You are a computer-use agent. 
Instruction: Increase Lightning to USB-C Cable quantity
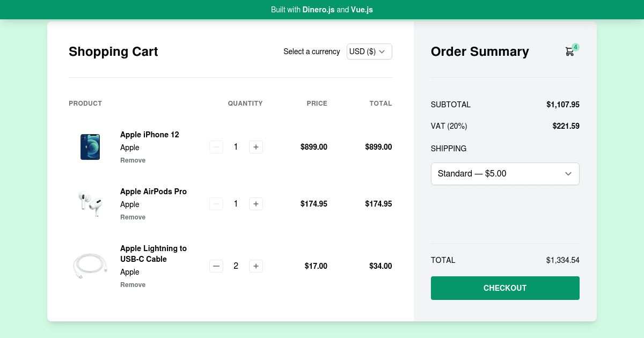pyautogui.click(x=256, y=266)
